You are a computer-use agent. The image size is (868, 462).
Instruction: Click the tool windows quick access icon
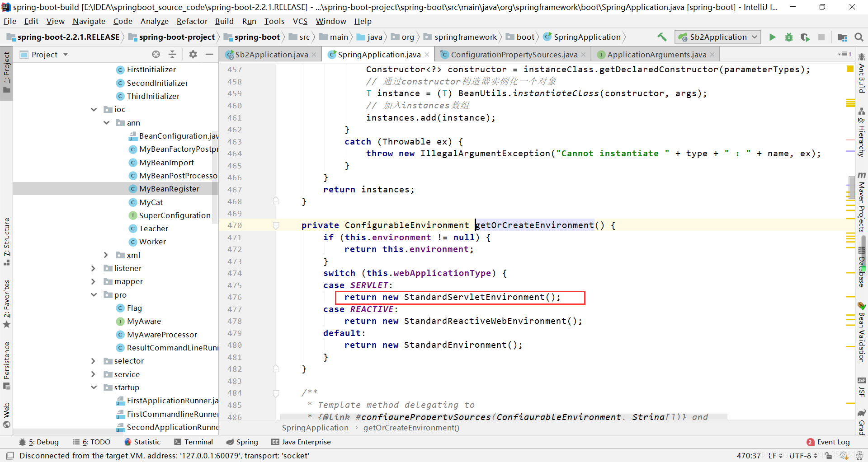10,455
